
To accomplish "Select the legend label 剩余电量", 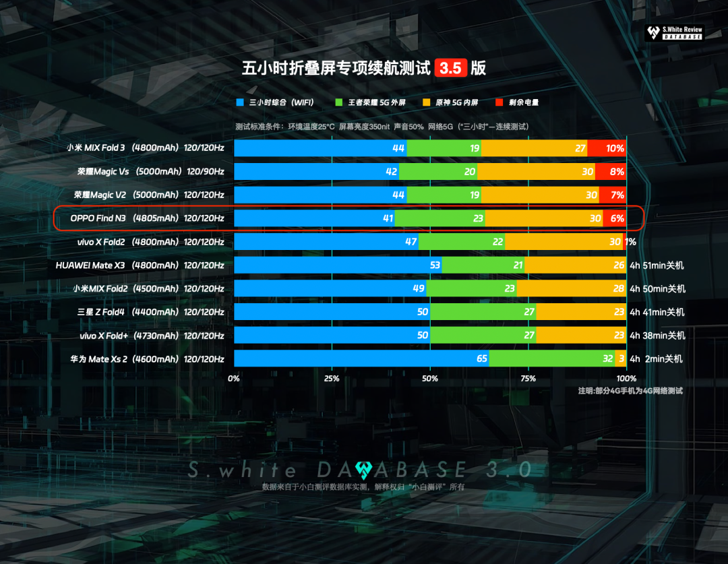I will point(524,102).
